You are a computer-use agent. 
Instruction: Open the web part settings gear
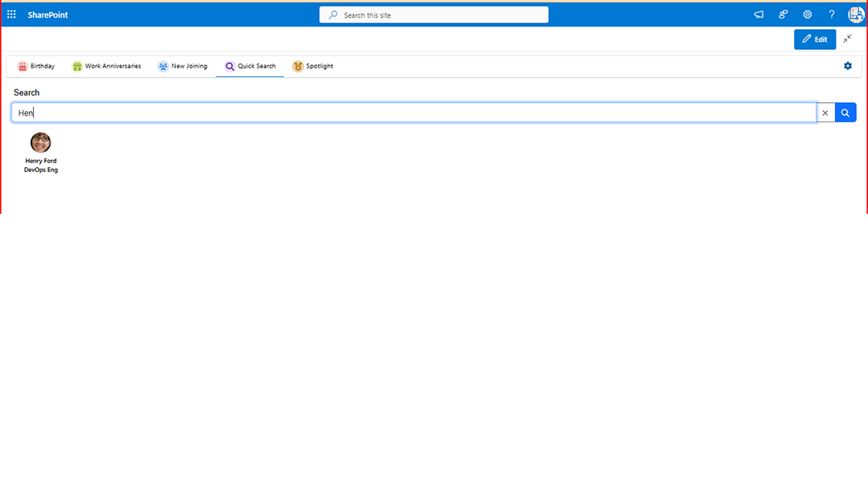[847, 66]
